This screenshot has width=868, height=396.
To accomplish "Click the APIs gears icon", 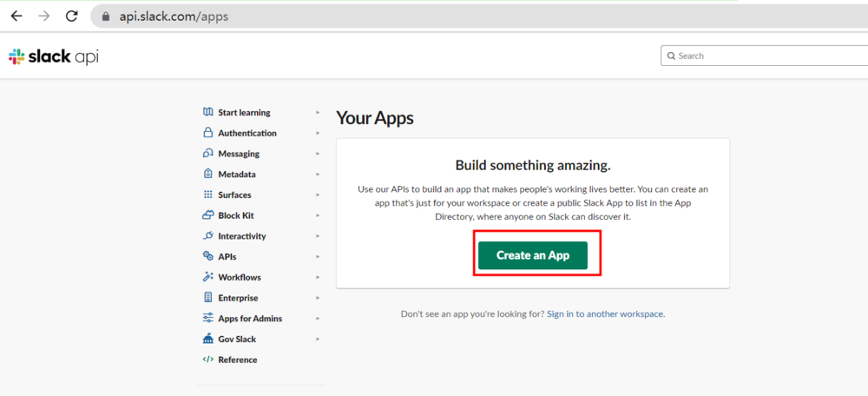I will 208,256.
